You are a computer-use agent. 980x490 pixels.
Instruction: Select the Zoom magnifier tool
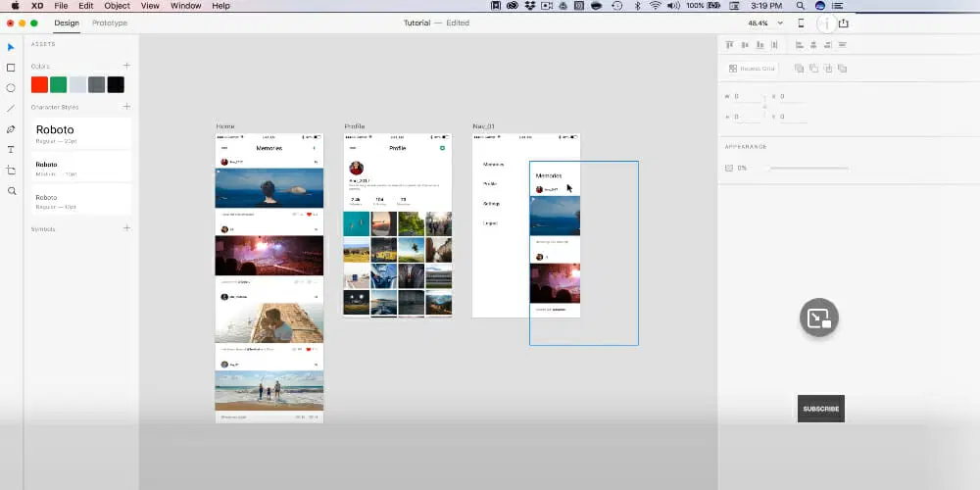(11, 191)
